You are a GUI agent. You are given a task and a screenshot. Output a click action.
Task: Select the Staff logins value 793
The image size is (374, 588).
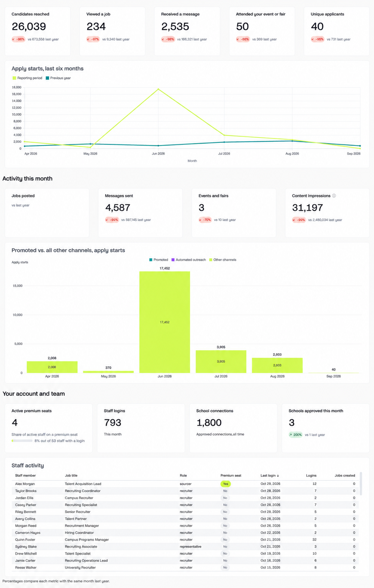coord(113,423)
